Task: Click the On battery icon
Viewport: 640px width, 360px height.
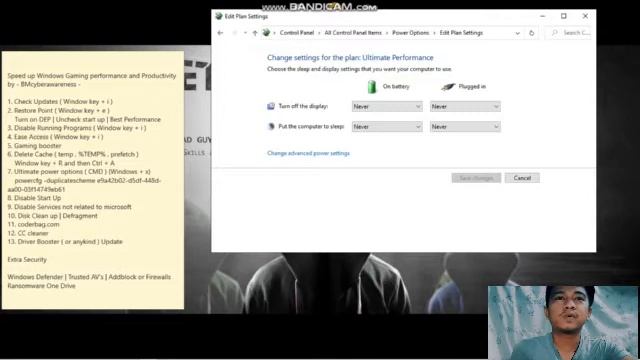Action: click(372, 87)
